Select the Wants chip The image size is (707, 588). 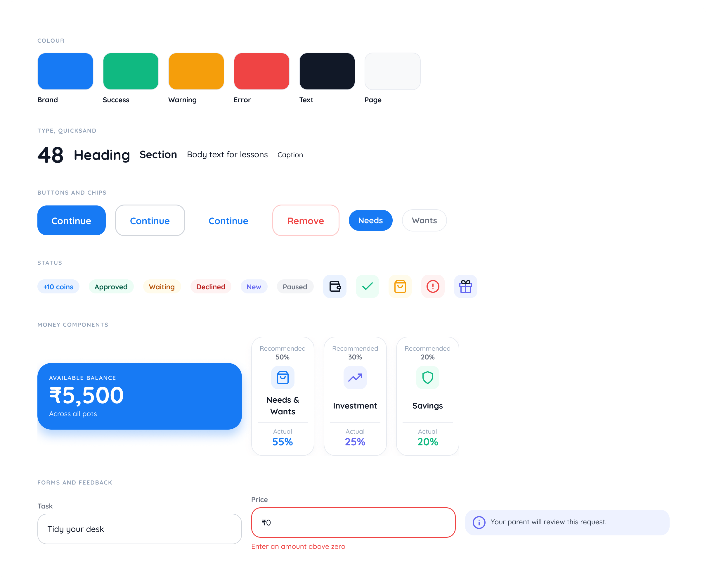coord(424,221)
